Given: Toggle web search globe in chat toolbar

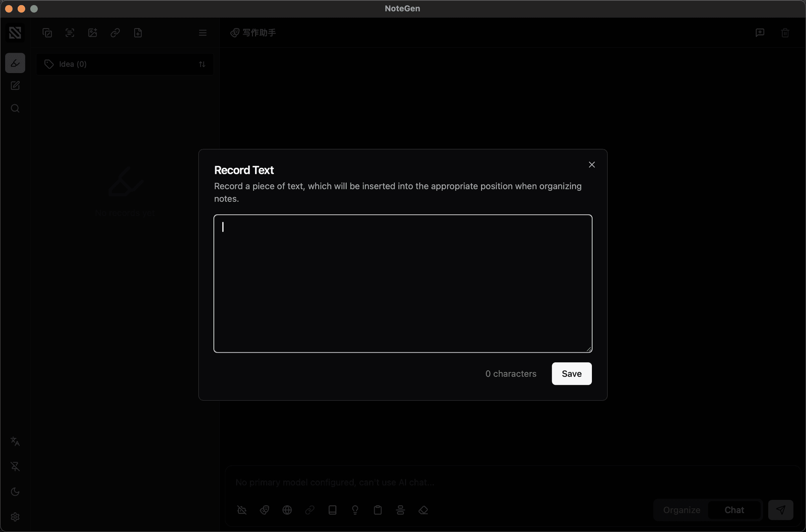Looking at the screenshot, I should [x=287, y=510].
